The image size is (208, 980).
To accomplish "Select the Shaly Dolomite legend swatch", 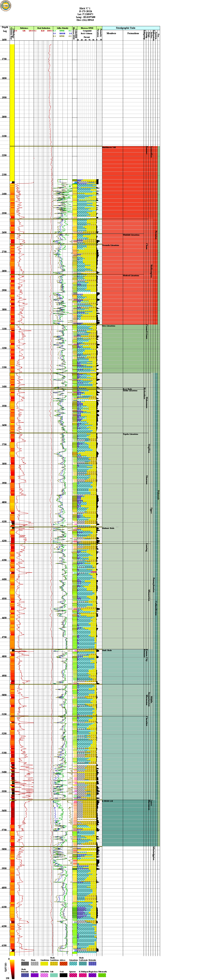I will coord(25,975).
